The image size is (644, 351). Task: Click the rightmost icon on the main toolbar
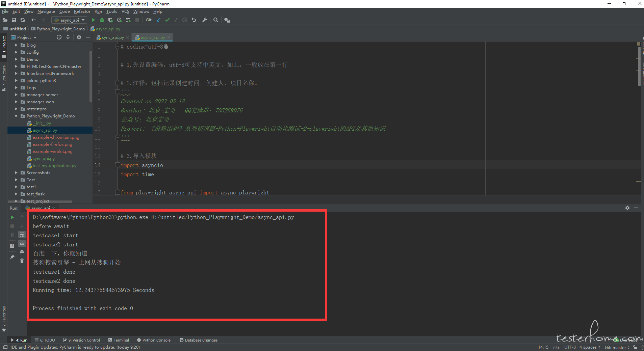pyautogui.click(x=227, y=20)
